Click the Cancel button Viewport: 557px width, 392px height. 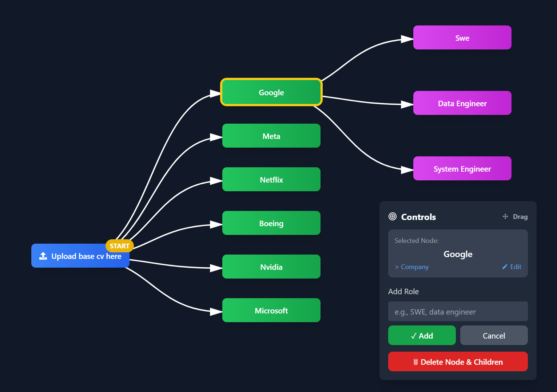click(494, 335)
